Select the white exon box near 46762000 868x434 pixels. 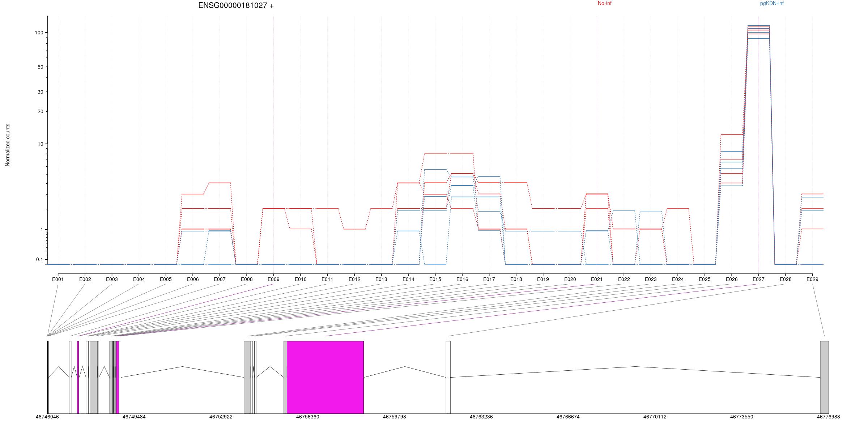point(448,377)
